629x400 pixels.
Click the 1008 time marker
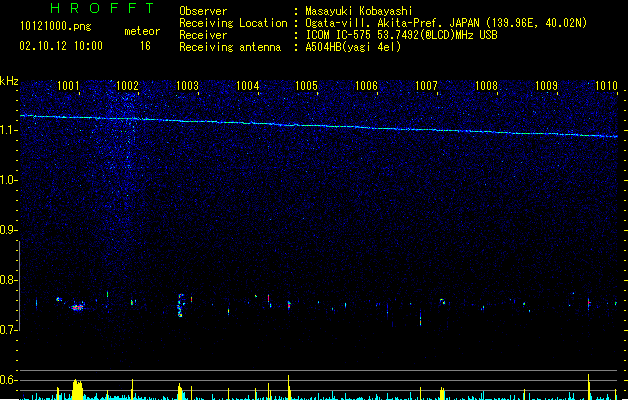(486, 85)
